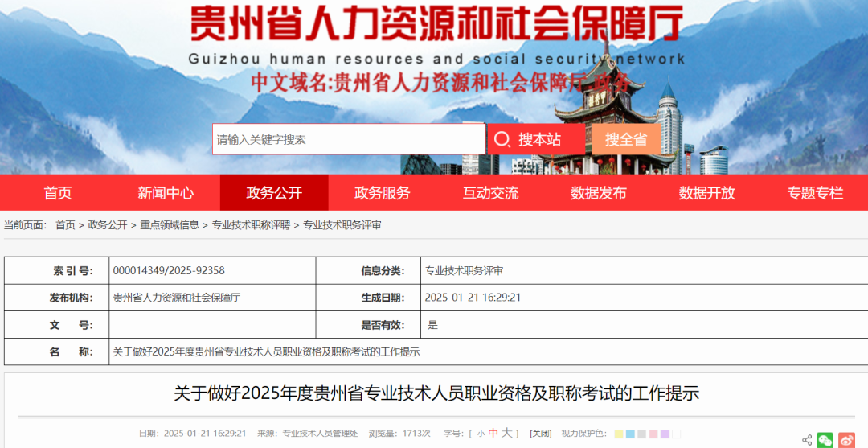
Task: Set font size to 小
Action: (x=481, y=434)
